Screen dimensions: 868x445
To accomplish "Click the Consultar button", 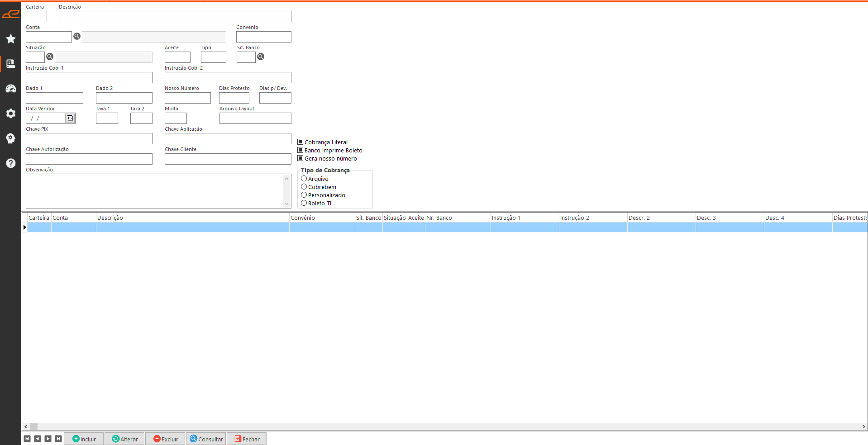I will 206,439.
